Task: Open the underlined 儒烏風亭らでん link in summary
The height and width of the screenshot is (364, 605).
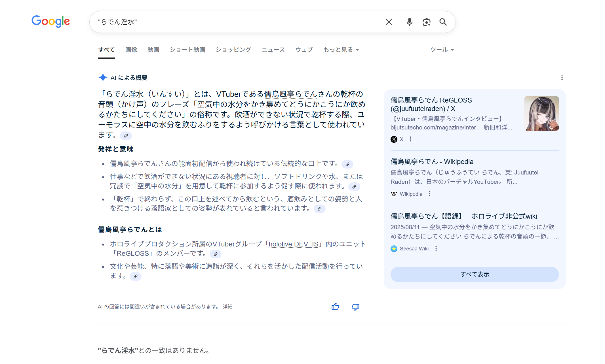Action: tap(291, 94)
